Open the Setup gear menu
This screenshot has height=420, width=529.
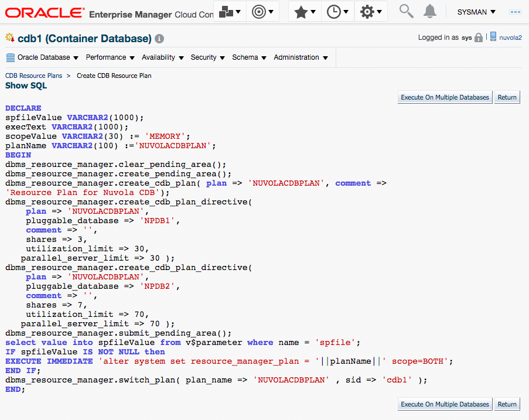click(x=370, y=12)
